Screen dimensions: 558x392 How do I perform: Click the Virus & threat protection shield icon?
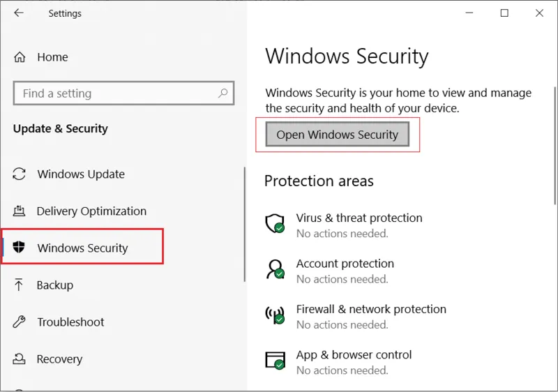pos(275,224)
